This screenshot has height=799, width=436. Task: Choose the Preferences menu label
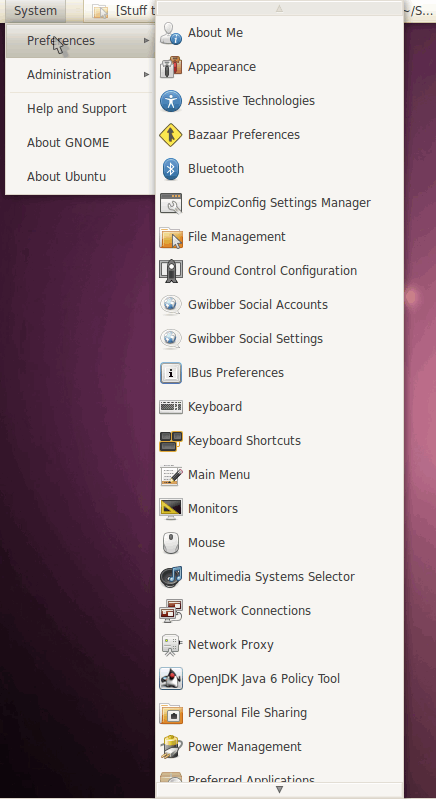tap(61, 41)
